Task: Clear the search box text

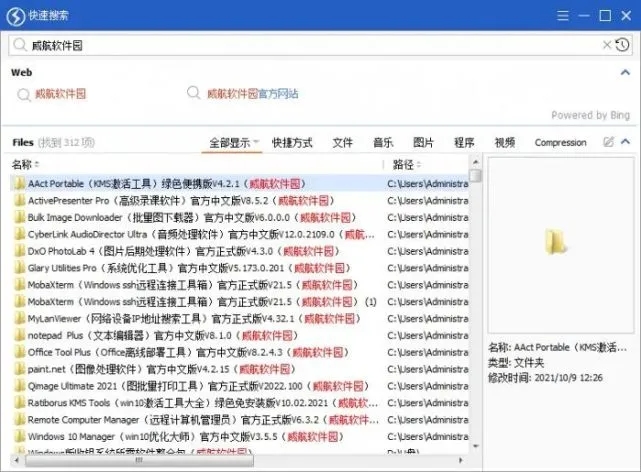Action: [606, 45]
